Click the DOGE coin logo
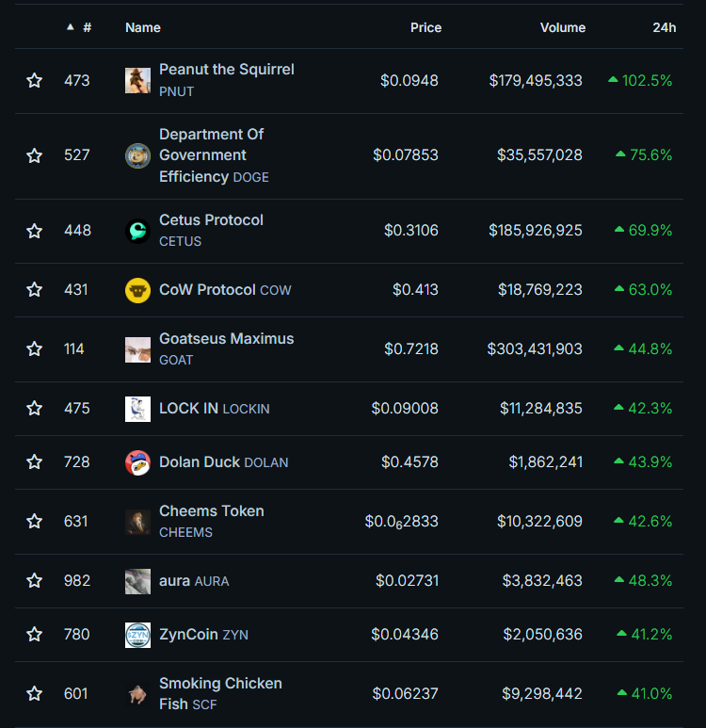The image size is (706, 728). click(x=137, y=155)
